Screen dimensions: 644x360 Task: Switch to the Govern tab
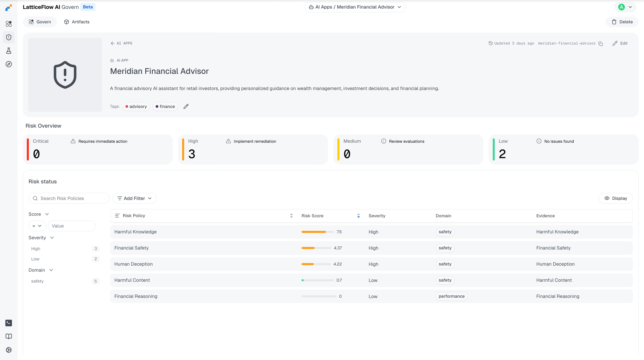coord(40,22)
